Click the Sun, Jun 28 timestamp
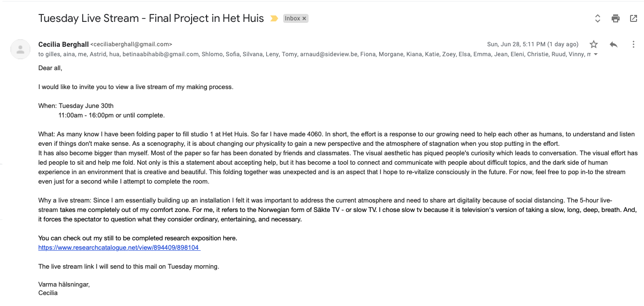This screenshot has height=306, width=644. tap(533, 44)
